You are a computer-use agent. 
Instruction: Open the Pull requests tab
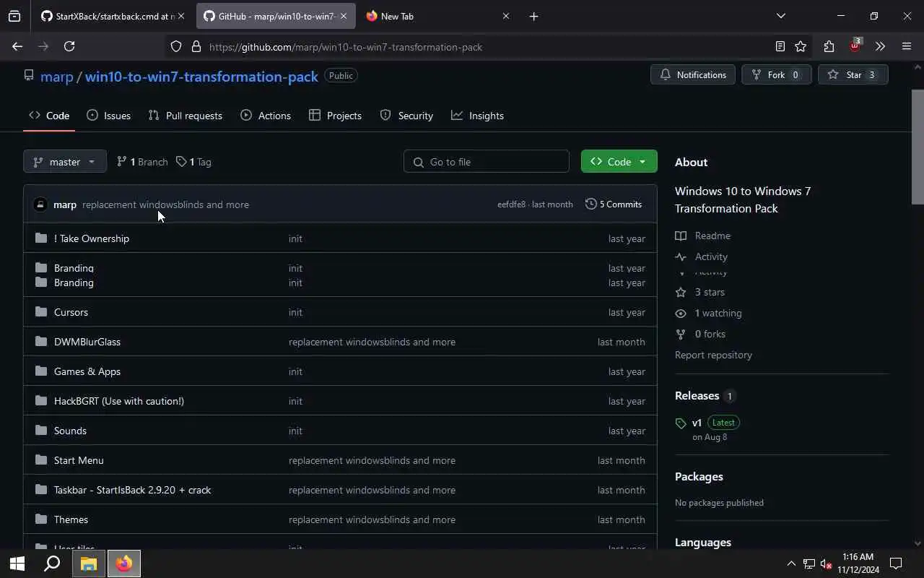[186, 116]
